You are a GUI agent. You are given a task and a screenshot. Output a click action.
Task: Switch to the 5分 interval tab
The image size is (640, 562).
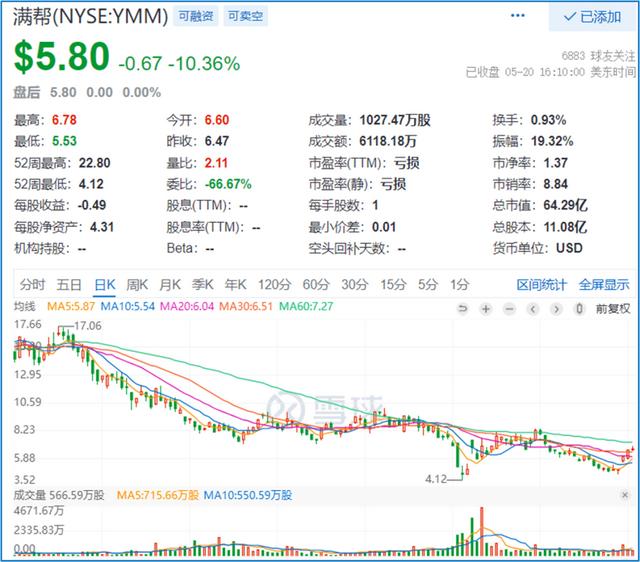pos(427,284)
